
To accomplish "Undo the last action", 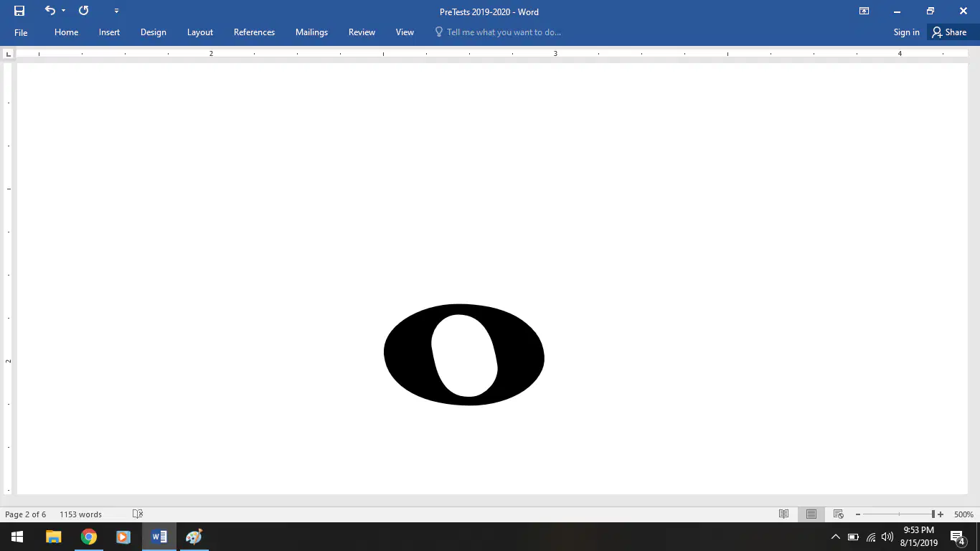I will tap(50, 11).
